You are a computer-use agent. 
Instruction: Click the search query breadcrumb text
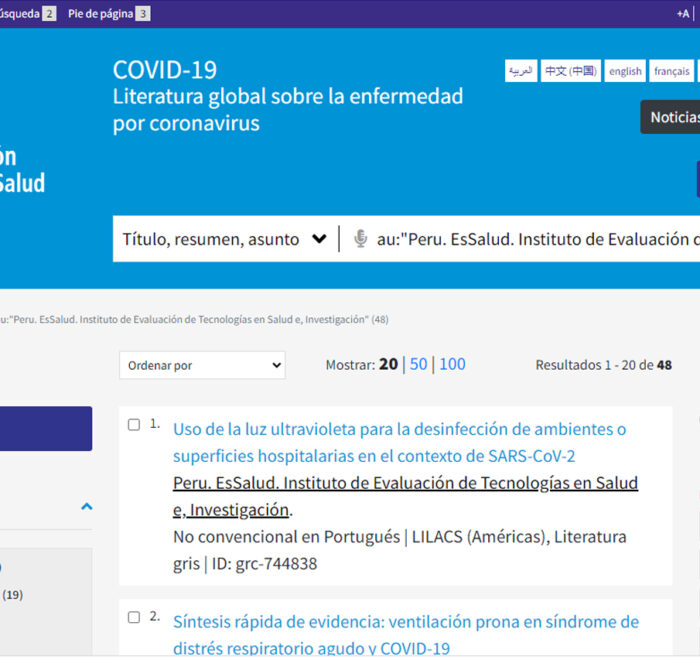coord(194,320)
